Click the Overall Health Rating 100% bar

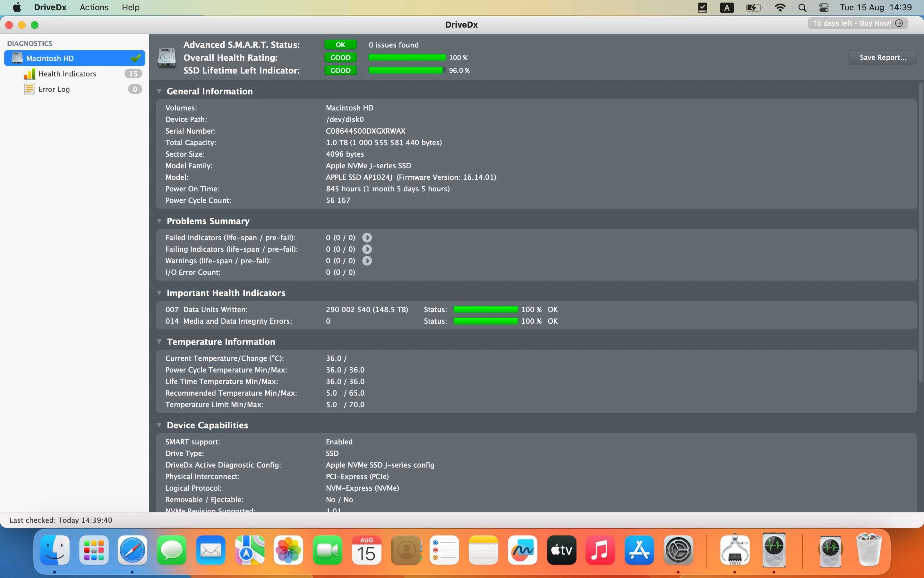pos(407,58)
